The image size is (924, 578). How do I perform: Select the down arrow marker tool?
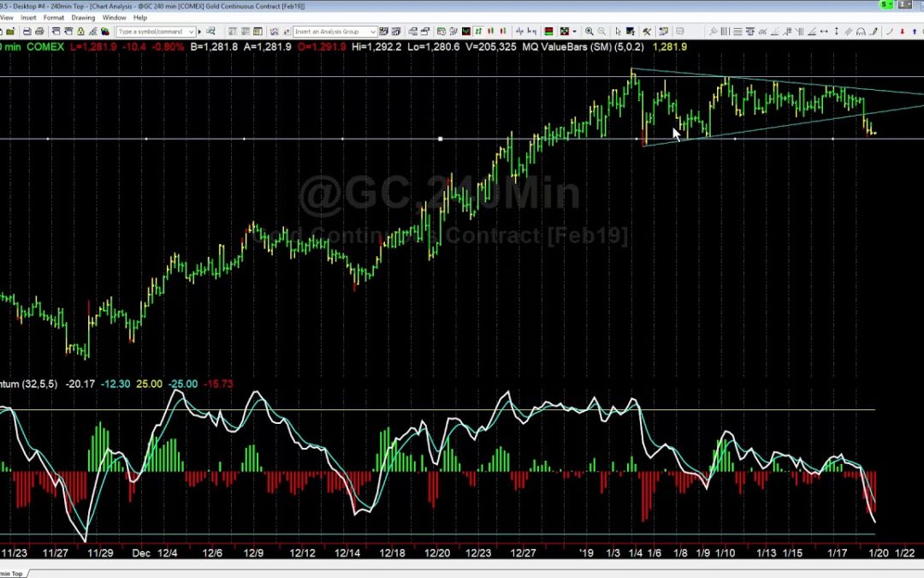tap(903, 32)
